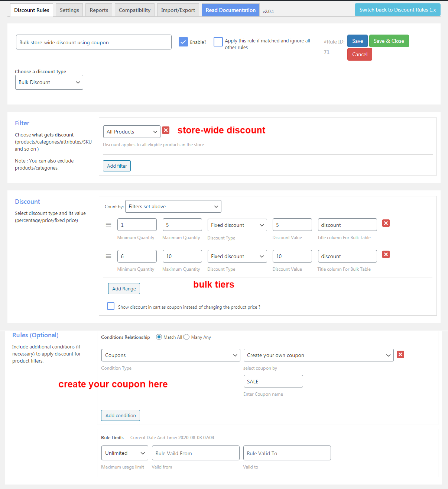Image resolution: width=448 pixels, height=489 pixels.
Task: Show discount in cart as coupon
Action: [x=110, y=306]
